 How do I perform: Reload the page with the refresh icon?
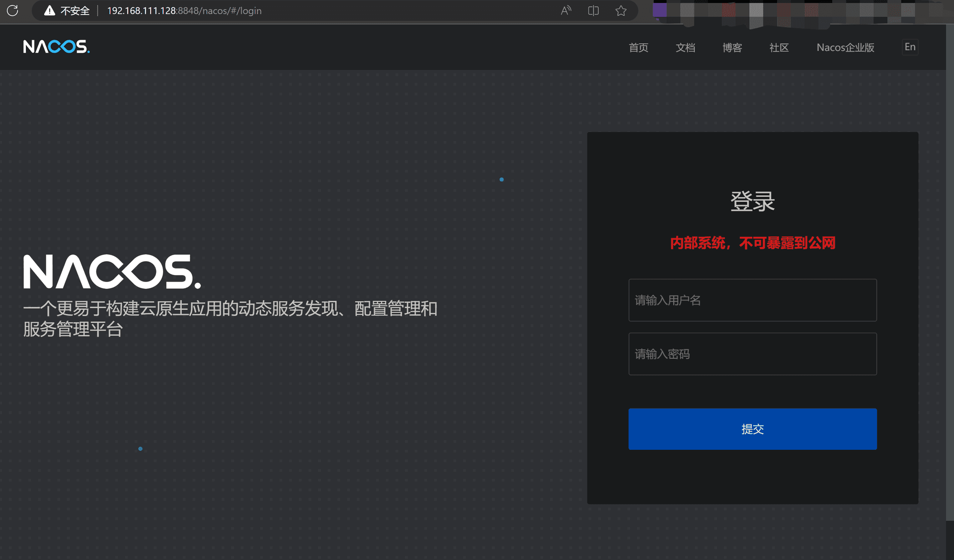pos(12,10)
